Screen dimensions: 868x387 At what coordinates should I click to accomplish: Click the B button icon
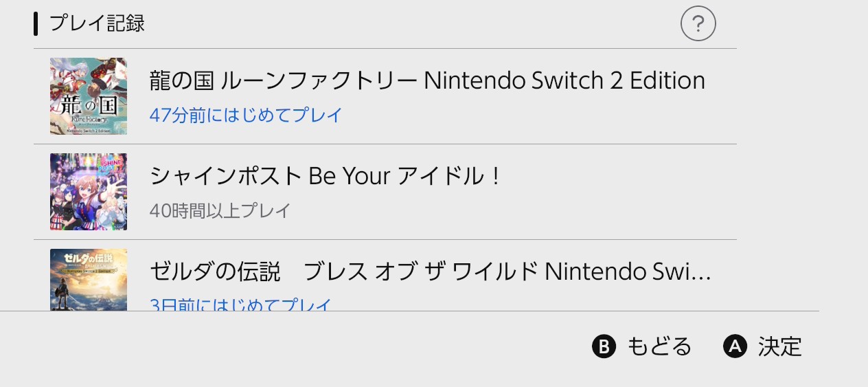pyautogui.click(x=604, y=347)
